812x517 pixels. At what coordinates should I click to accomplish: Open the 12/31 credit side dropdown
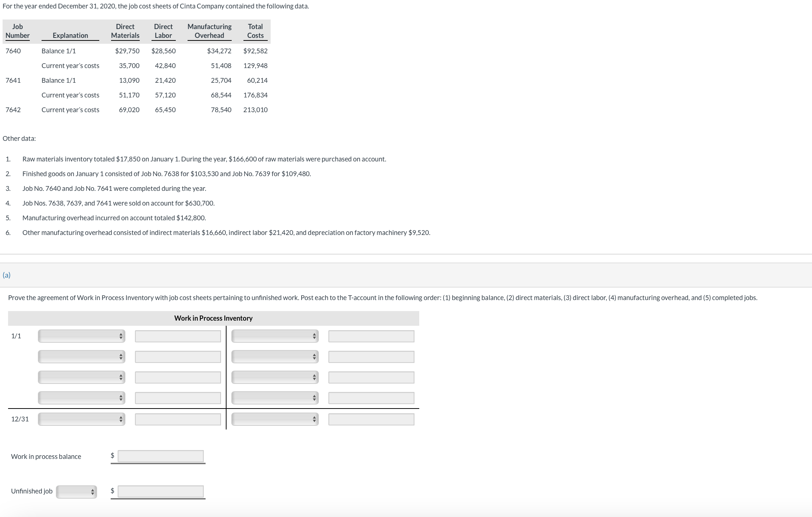[x=275, y=419]
